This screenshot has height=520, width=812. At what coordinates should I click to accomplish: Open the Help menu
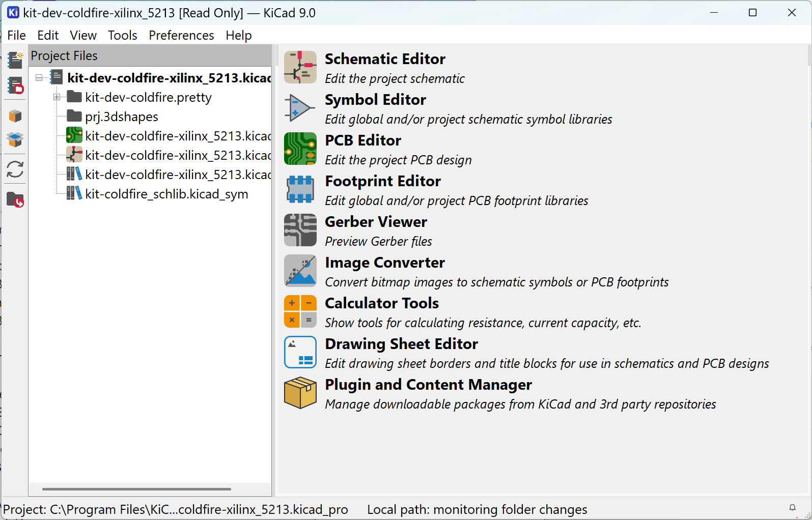(x=239, y=35)
